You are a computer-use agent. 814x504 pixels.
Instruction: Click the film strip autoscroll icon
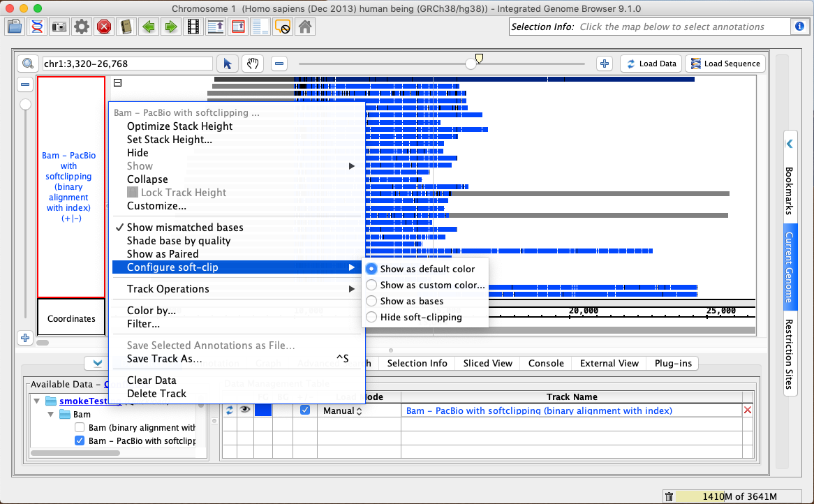[x=193, y=27]
